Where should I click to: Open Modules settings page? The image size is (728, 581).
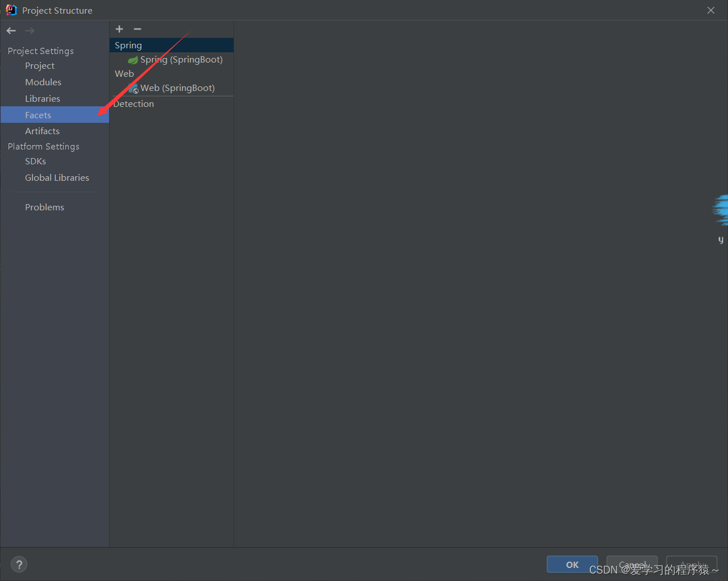[x=43, y=82]
